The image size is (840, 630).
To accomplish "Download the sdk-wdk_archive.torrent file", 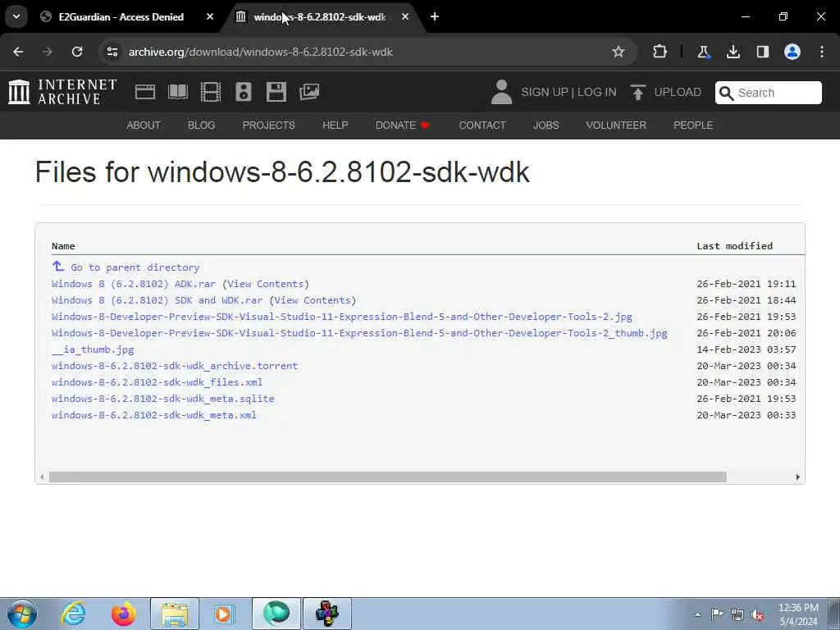I will 175,366.
